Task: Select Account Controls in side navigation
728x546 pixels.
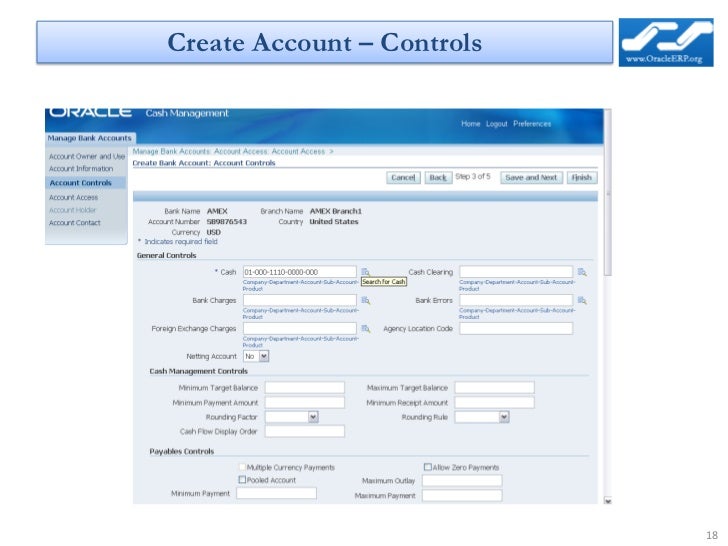Action: (x=80, y=183)
